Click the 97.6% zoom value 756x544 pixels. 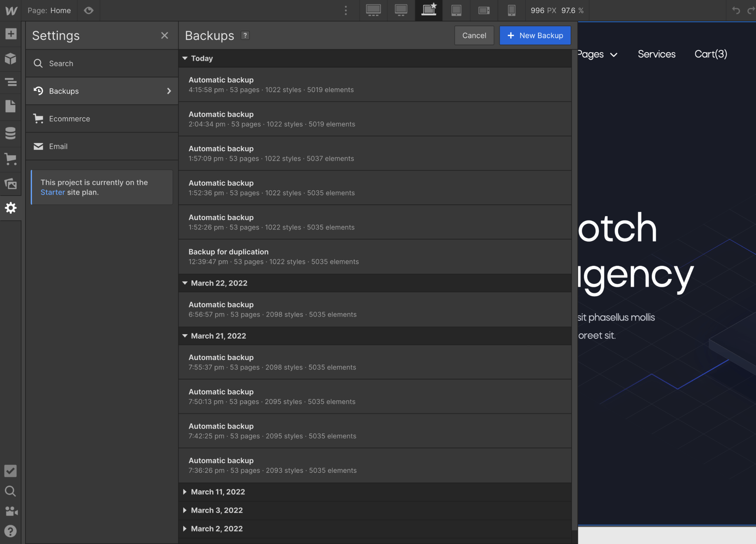tap(572, 11)
